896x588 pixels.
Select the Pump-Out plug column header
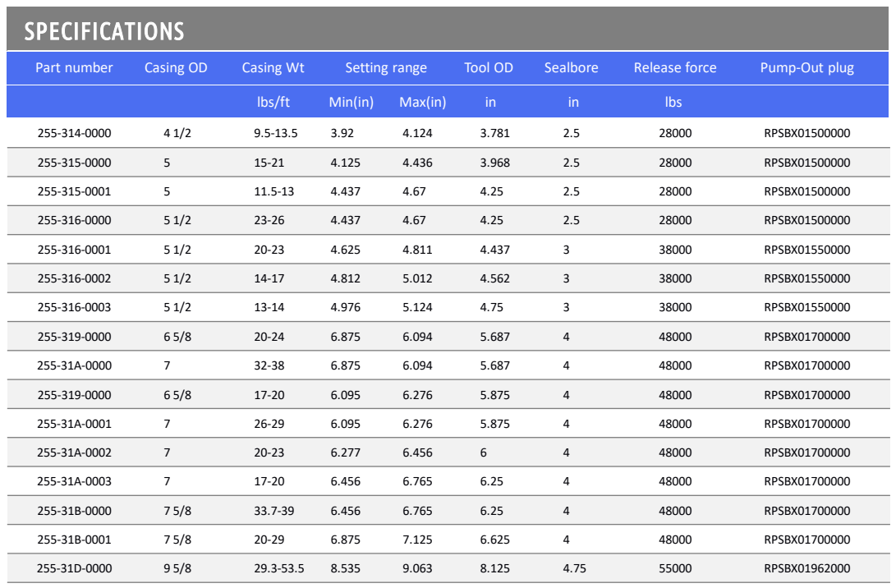806,67
